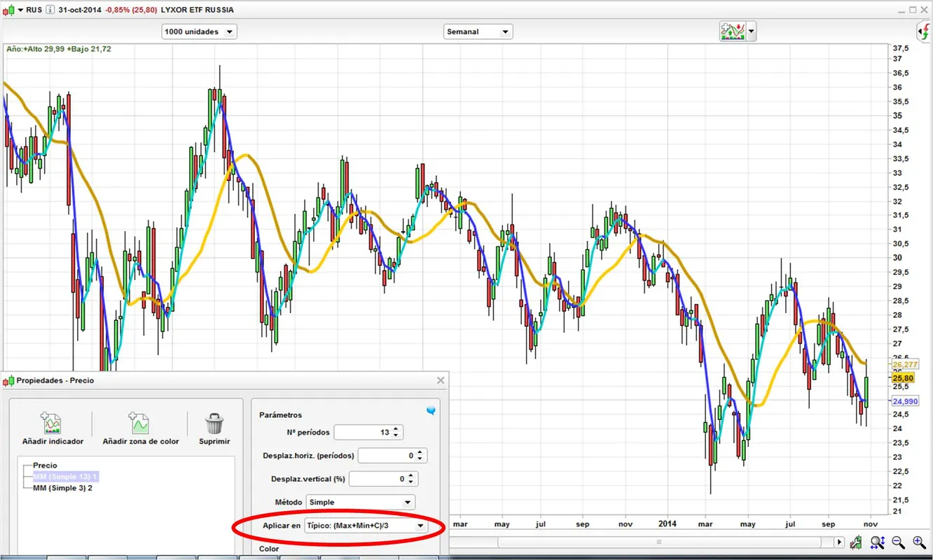
Task: Open the Método dropdown set to Simple
Action: click(361, 502)
